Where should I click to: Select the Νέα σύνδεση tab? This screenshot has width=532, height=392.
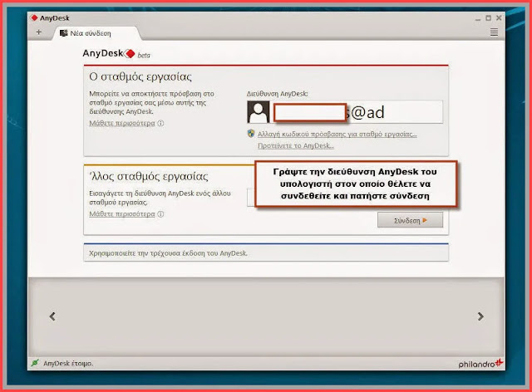[x=96, y=33]
